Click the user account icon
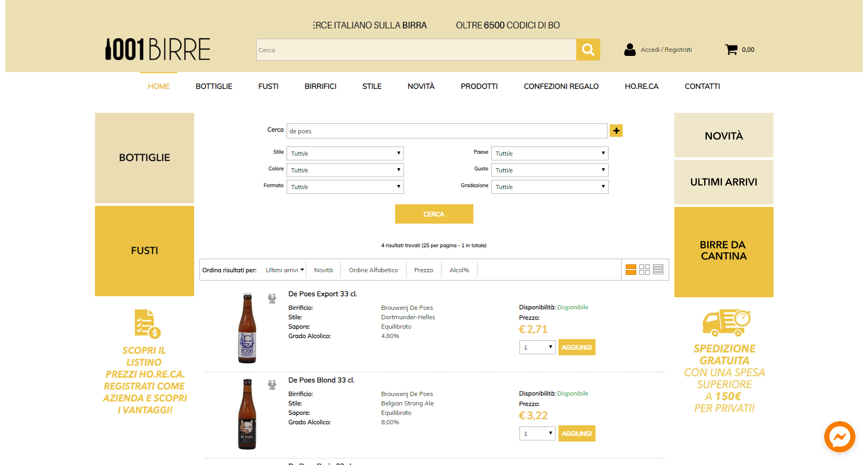Screen dimensions: 868x465 click(x=630, y=50)
